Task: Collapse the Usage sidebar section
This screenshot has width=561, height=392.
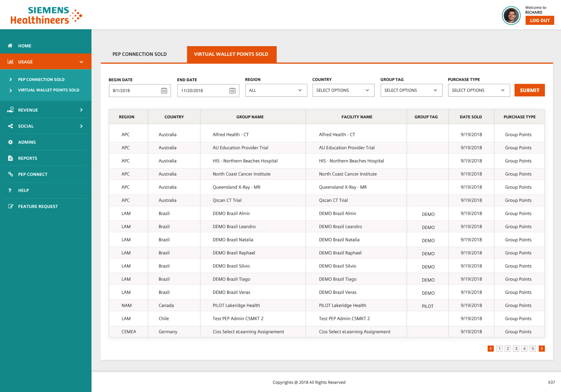Action: pyautogui.click(x=81, y=62)
